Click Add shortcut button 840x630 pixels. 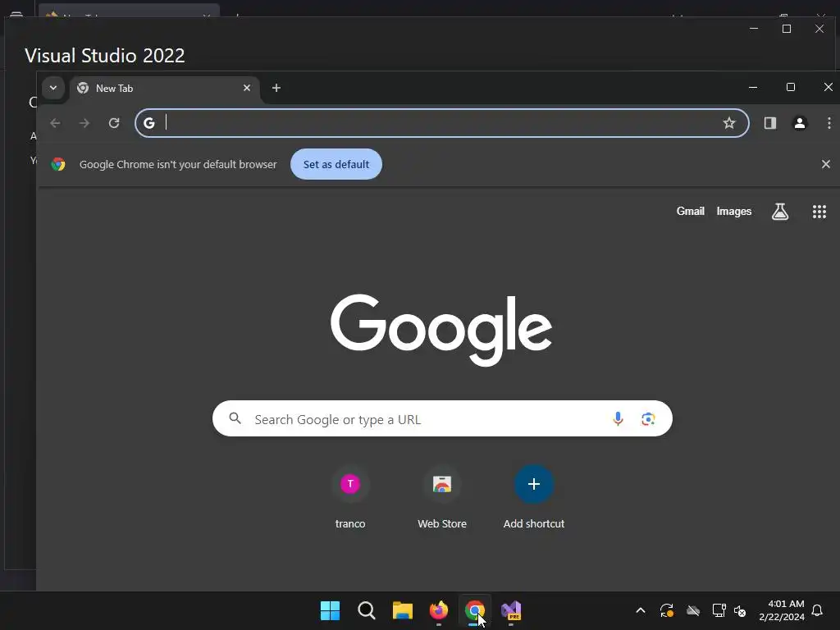pyautogui.click(x=533, y=497)
